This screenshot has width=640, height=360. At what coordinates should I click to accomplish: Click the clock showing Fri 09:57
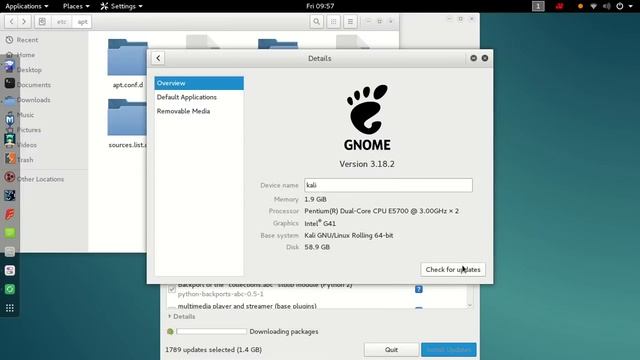[x=320, y=6]
